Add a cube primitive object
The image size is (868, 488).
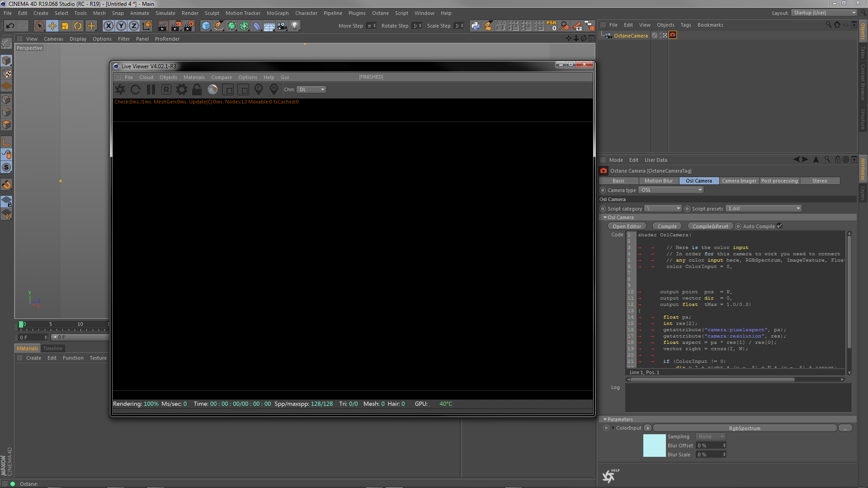click(x=206, y=26)
